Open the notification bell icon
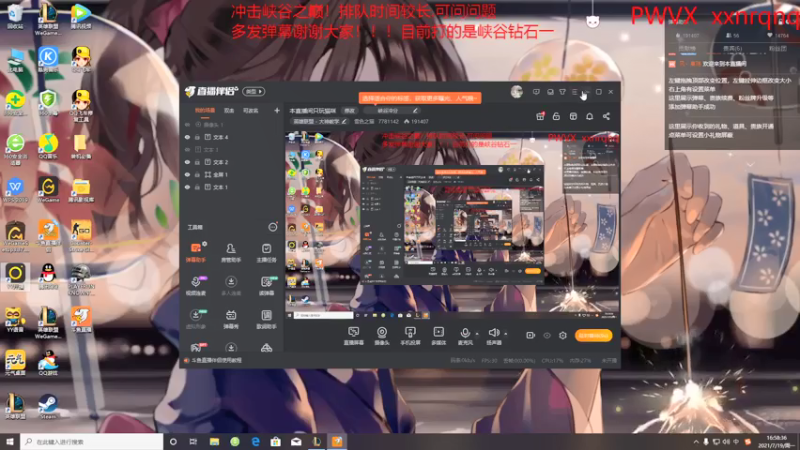The image size is (800, 450). (590, 116)
